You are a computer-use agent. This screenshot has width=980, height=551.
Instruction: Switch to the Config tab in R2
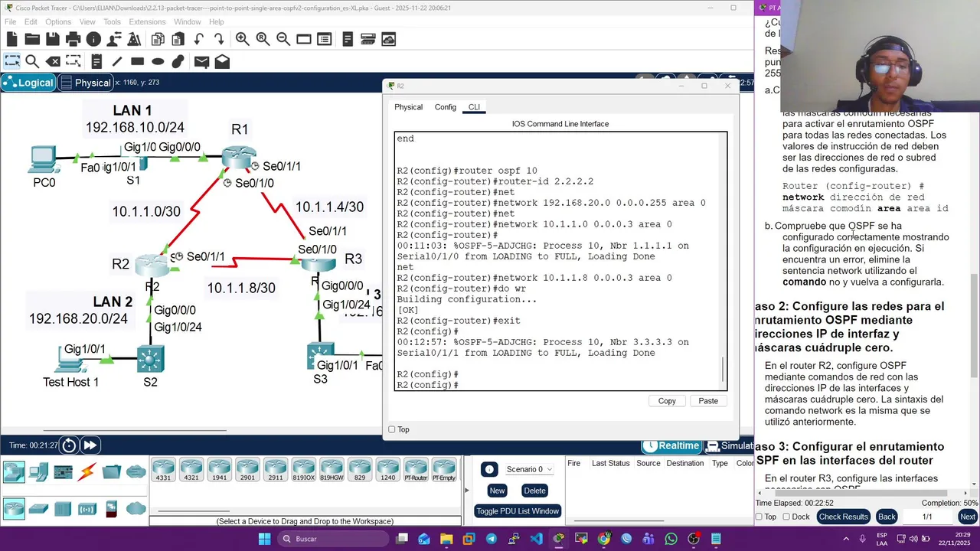tap(445, 107)
